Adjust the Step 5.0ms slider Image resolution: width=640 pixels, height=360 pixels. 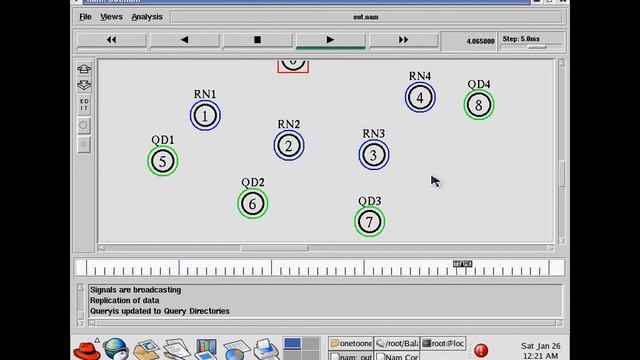pyautogui.click(x=536, y=47)
